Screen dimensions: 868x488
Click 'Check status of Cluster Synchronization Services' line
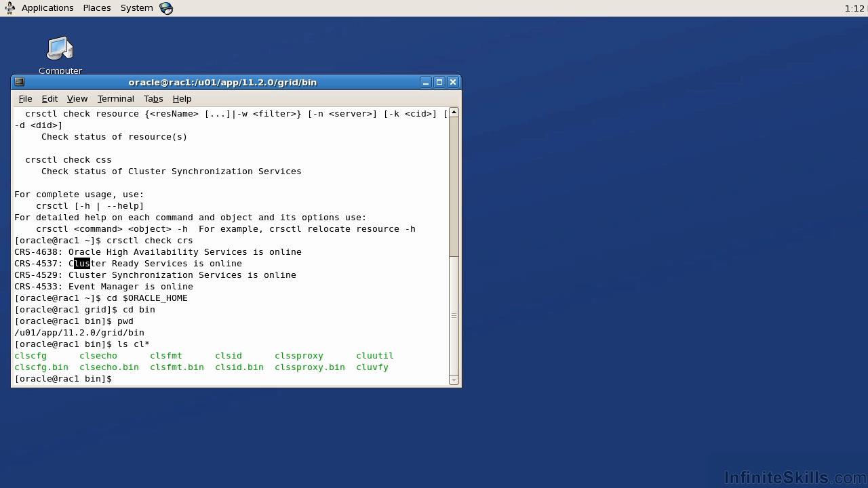(x=172, y=171)
